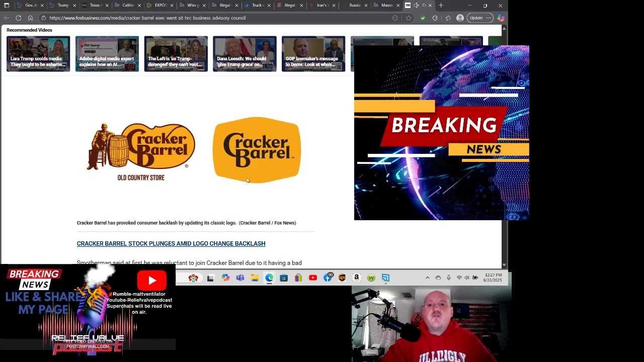Open the reader mode icon in address bar
Screen dimensions: 644x362
click(395, 18)
